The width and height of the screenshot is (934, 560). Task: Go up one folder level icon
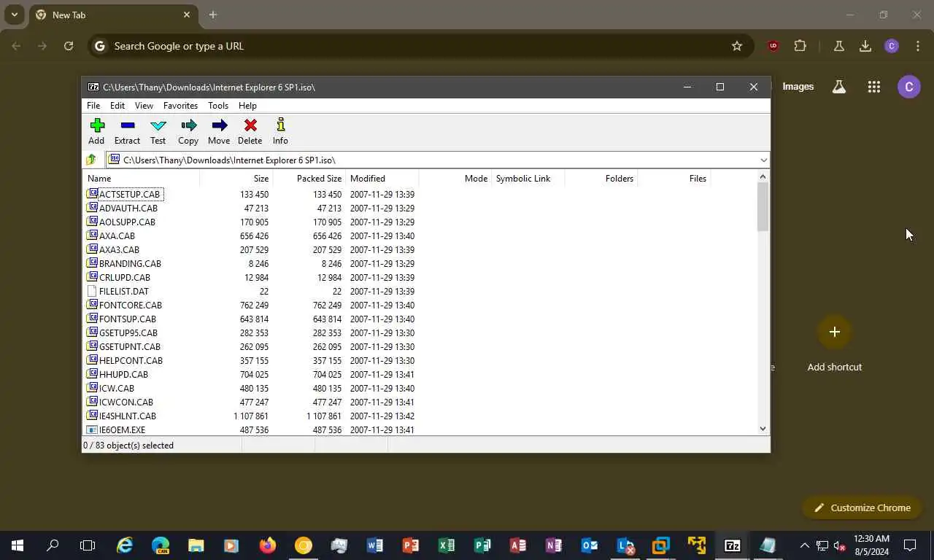[91, 160]
